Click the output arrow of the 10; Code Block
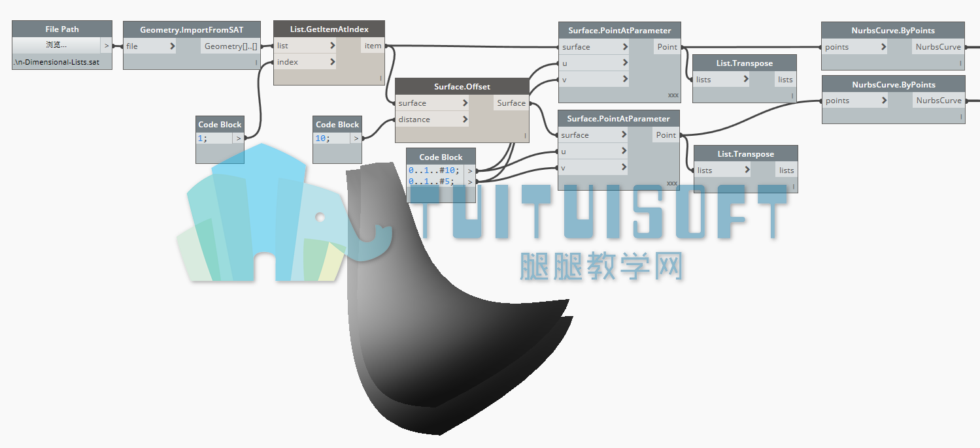This screenshot has height=448, width=980. (x=356, y=138)
